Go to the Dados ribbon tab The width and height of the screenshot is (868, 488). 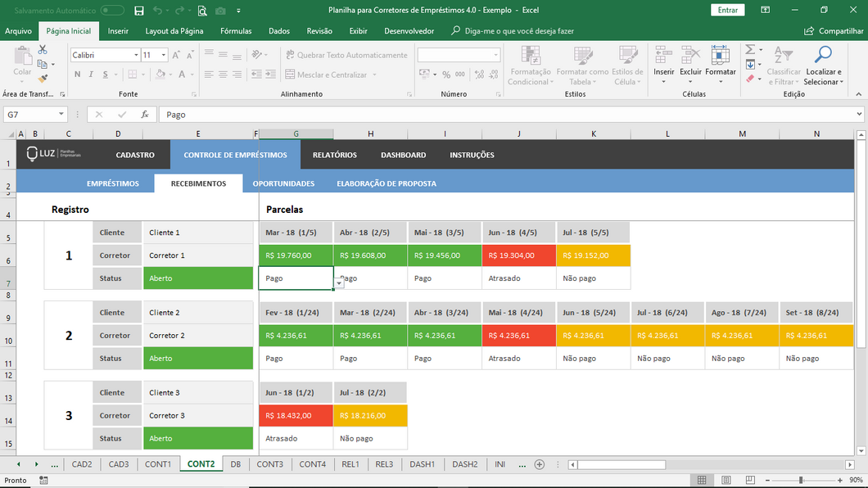[279, 31]
